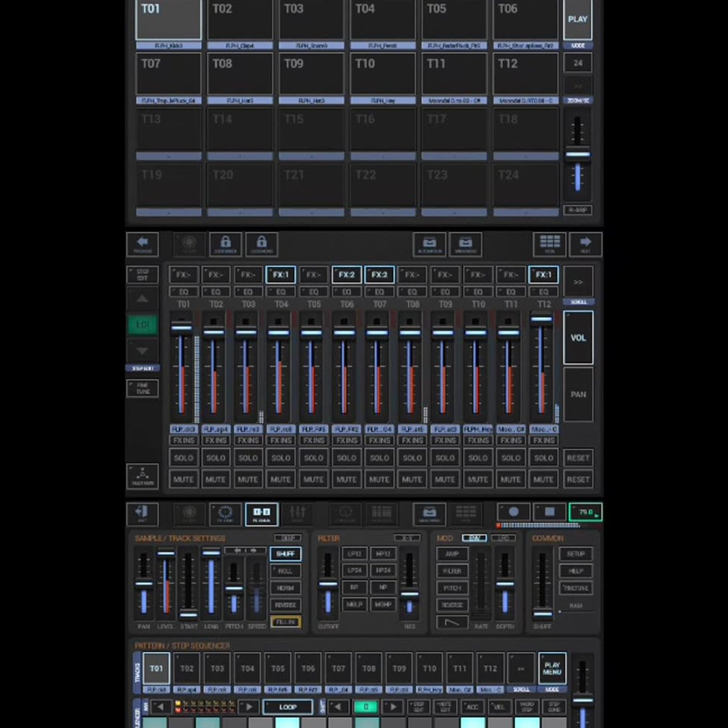Click the sequencer track scroll >> button
The height and width of the screenshot is (728, 728).
(x=521, y=669)
